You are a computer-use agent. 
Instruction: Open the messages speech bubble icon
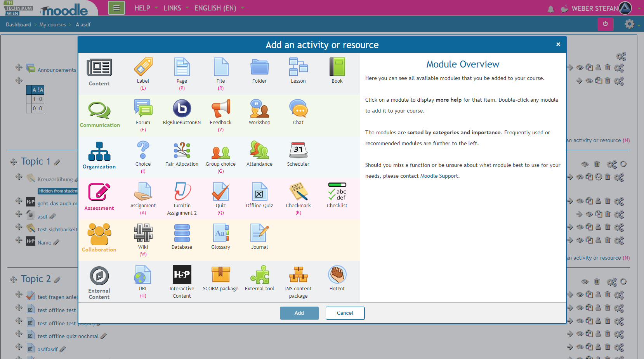564,9
